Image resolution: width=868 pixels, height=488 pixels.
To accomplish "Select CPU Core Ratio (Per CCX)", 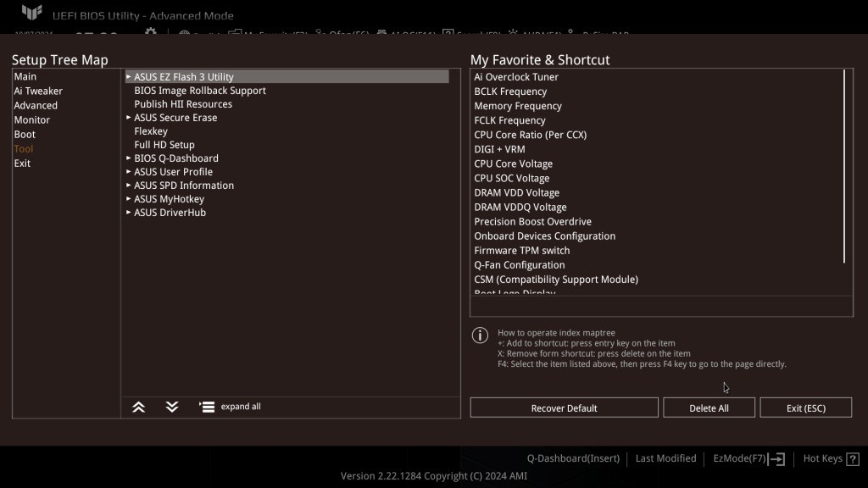I will point(531,135).
